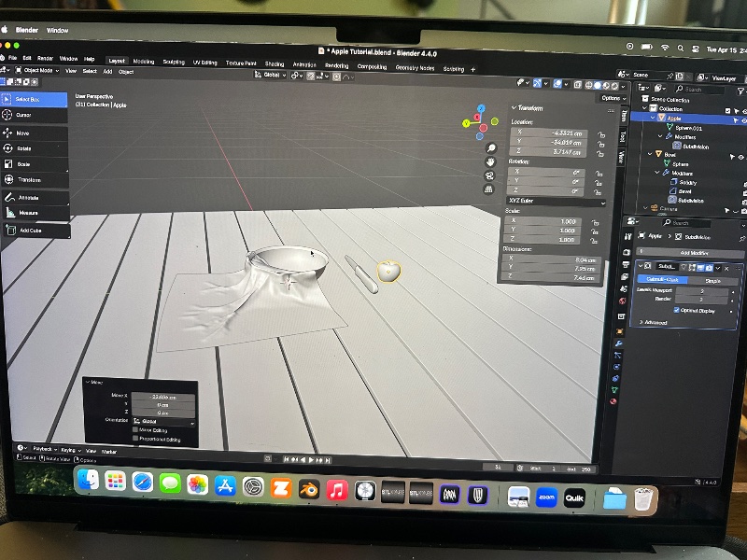
Task: Open Blender from the Dock
Action: click(x=309, y=486)
